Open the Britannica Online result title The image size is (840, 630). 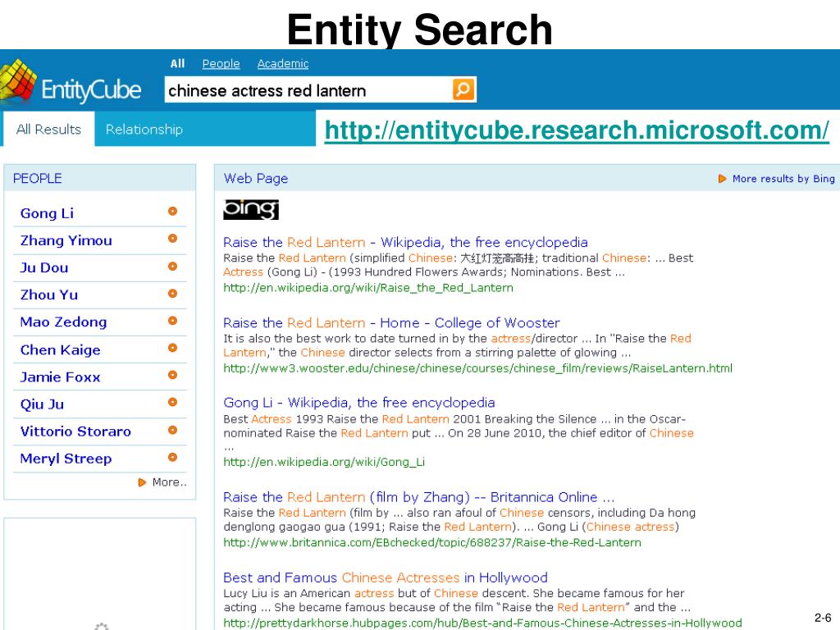pyautogui.click(x=419, y=497)
